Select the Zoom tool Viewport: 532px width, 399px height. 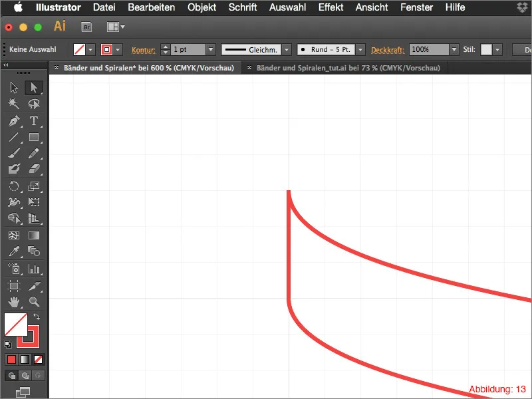pos(34,302)
